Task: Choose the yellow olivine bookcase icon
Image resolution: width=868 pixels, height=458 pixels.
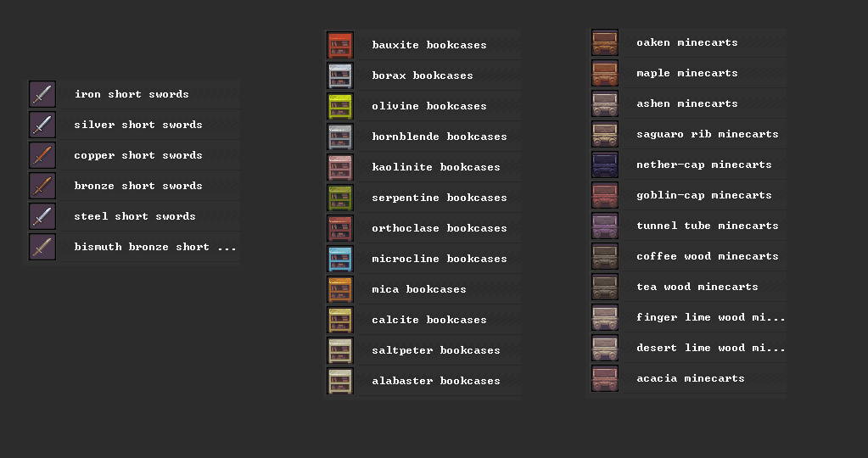Action: [340, 106]
